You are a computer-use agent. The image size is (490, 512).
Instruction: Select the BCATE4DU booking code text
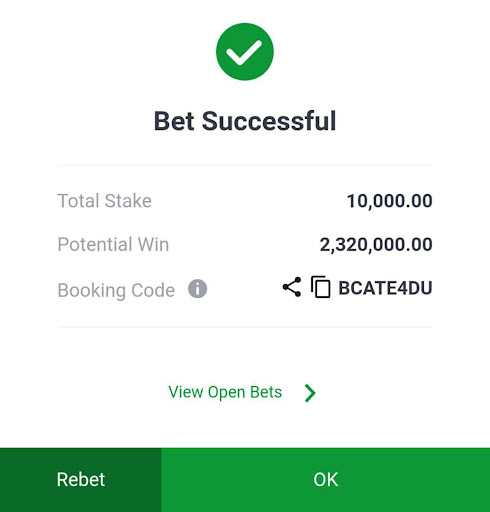(x=385, y=288)
